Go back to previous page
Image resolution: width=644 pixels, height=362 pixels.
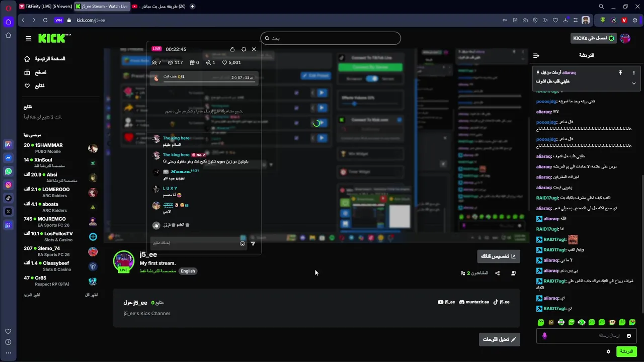23,20
